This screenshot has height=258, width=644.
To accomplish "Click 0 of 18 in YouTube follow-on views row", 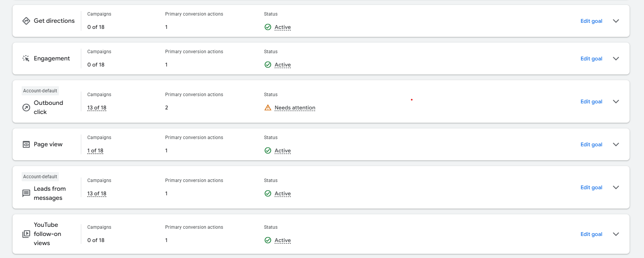I will point(96,240).
